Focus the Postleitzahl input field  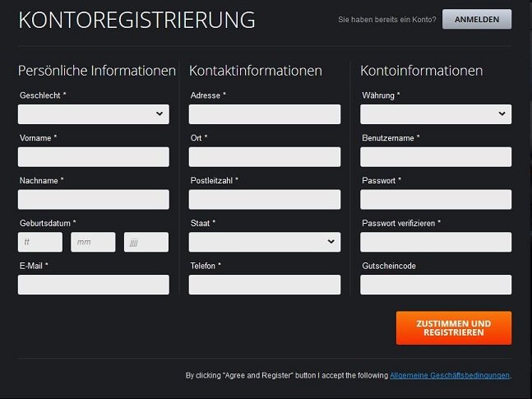[x=265, y=199]
